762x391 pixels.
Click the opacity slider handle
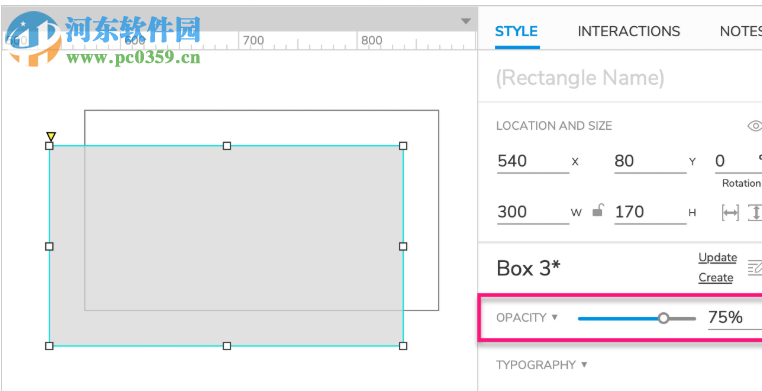pyautogui.click(x=663, y=319)
